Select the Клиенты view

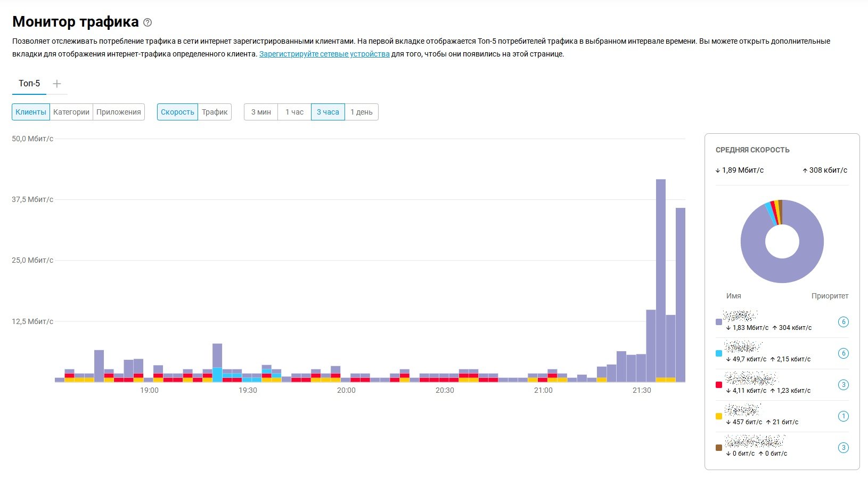click(x=31, y=112)
